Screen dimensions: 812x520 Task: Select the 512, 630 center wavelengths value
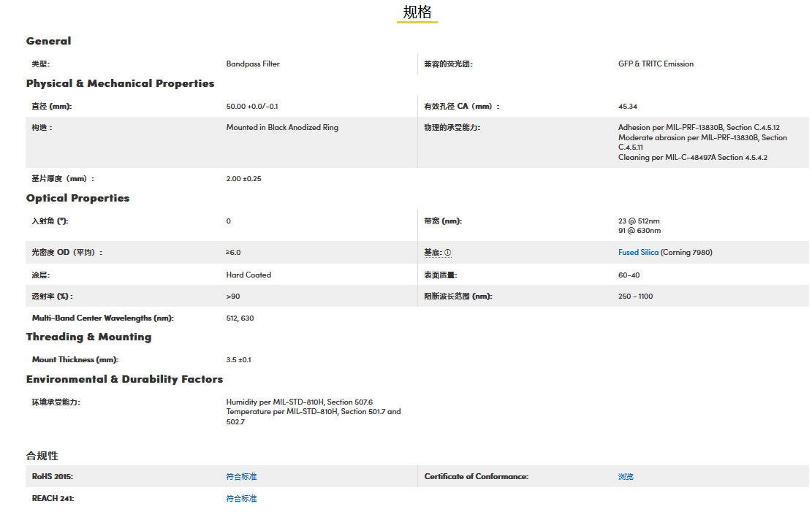(240, 318)
